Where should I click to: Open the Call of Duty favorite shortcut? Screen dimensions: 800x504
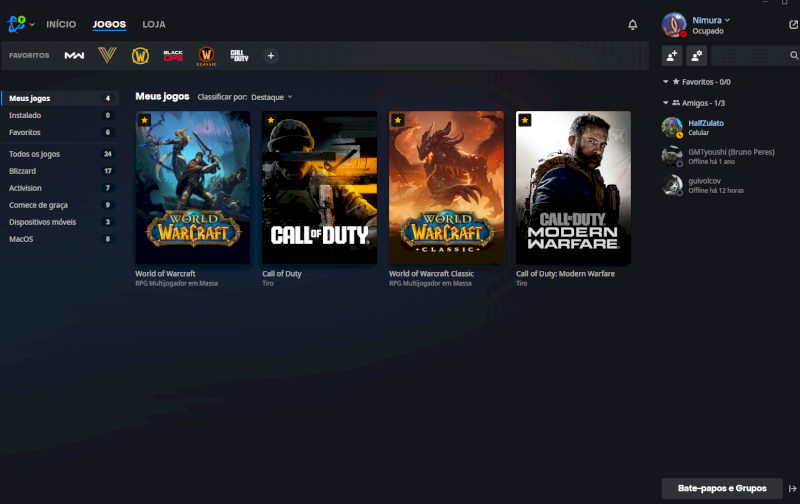tap(239, 56)
